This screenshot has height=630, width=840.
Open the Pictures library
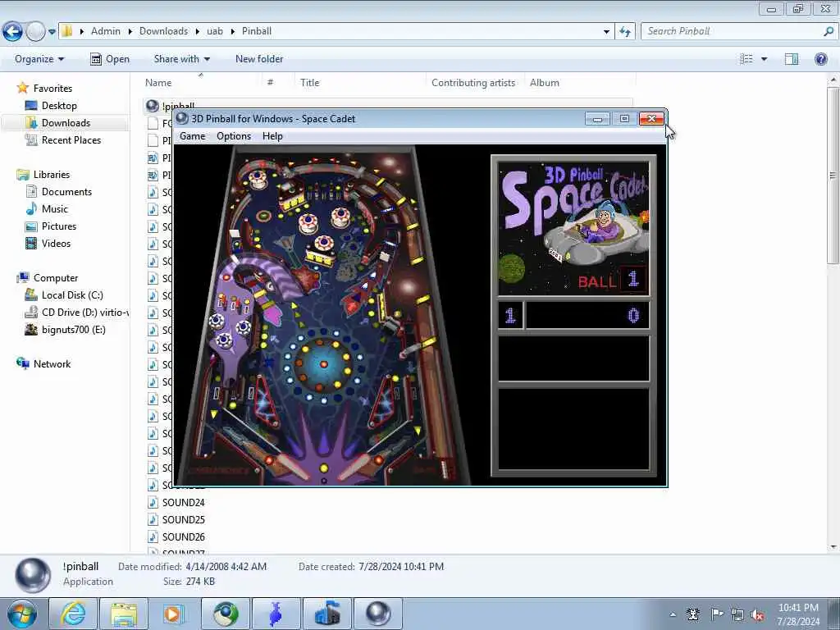[59, 226]
